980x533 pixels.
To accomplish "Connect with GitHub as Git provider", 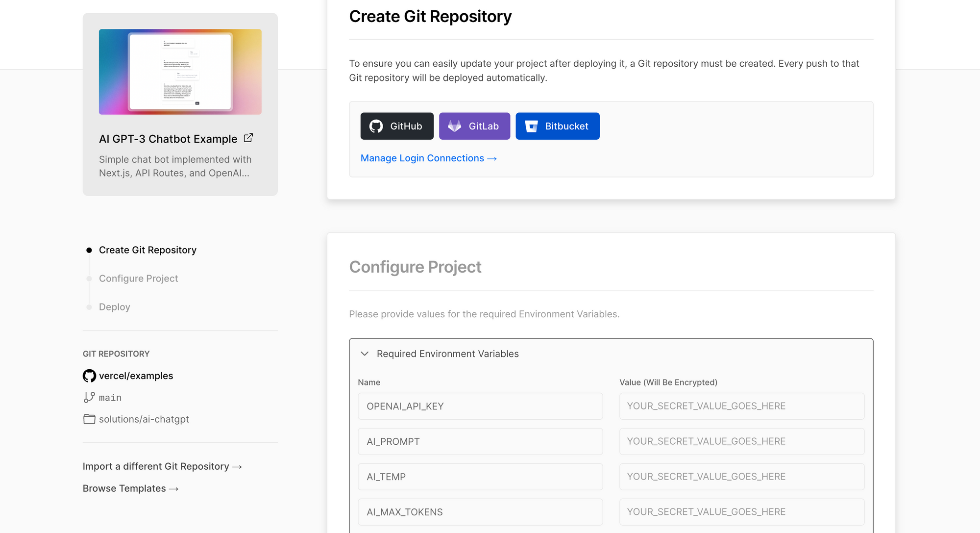I will (396, 126).
